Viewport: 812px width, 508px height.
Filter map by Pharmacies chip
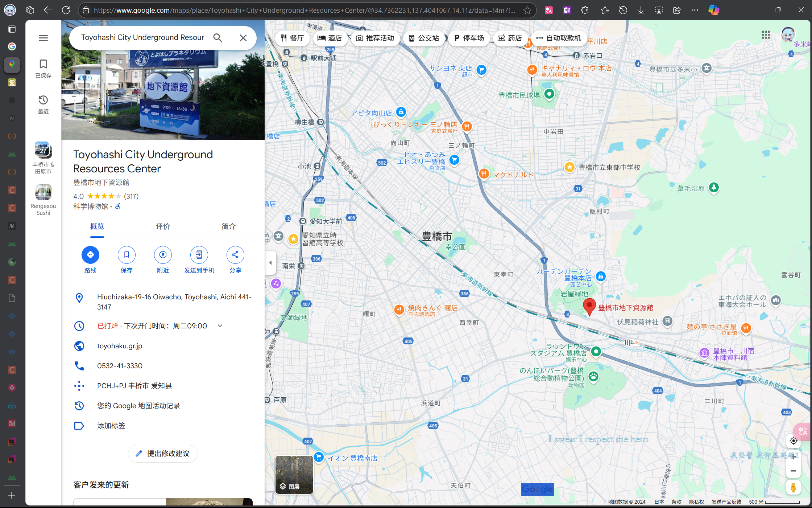click(x=510, y=38)
